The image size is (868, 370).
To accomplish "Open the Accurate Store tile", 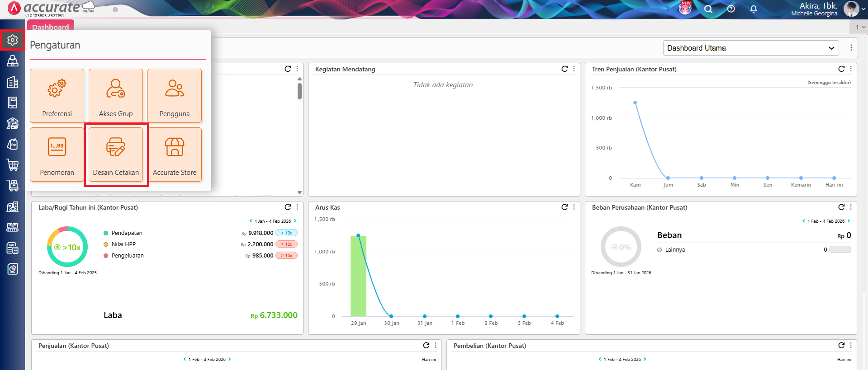I will 175,155.
